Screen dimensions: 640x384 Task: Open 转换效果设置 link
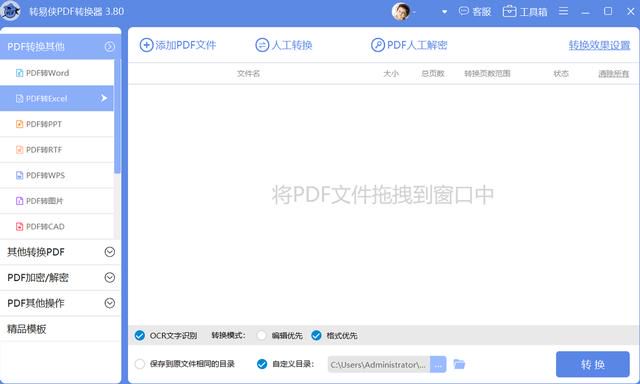pyautogui.click(x=599, y=45)
